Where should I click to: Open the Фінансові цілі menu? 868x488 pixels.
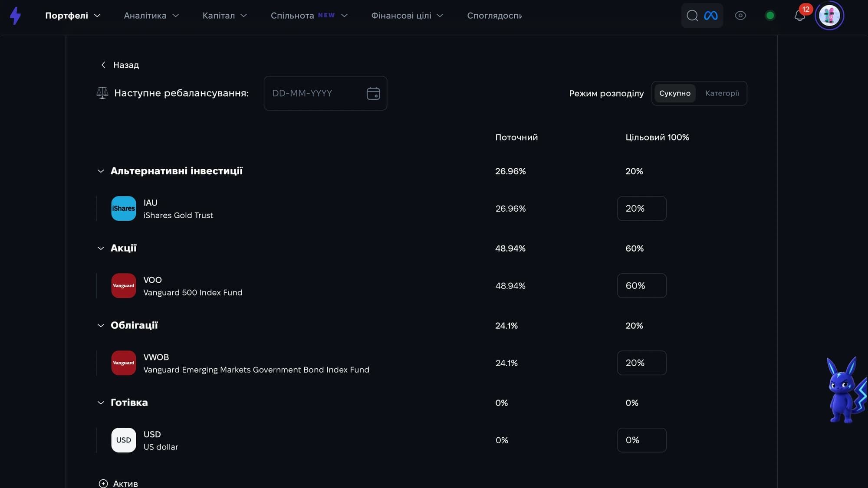click(407, 16)
